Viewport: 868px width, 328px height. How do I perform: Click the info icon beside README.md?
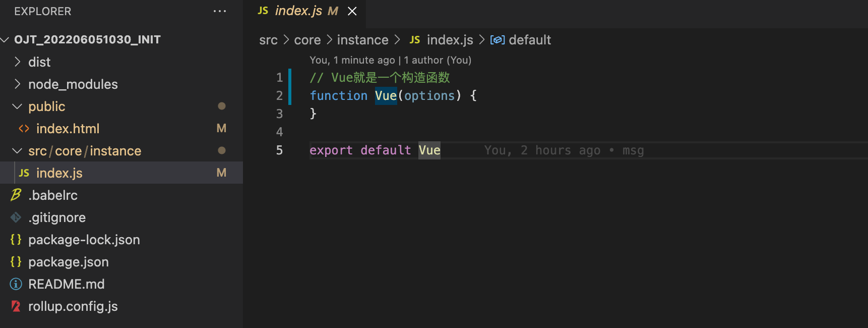16,284
